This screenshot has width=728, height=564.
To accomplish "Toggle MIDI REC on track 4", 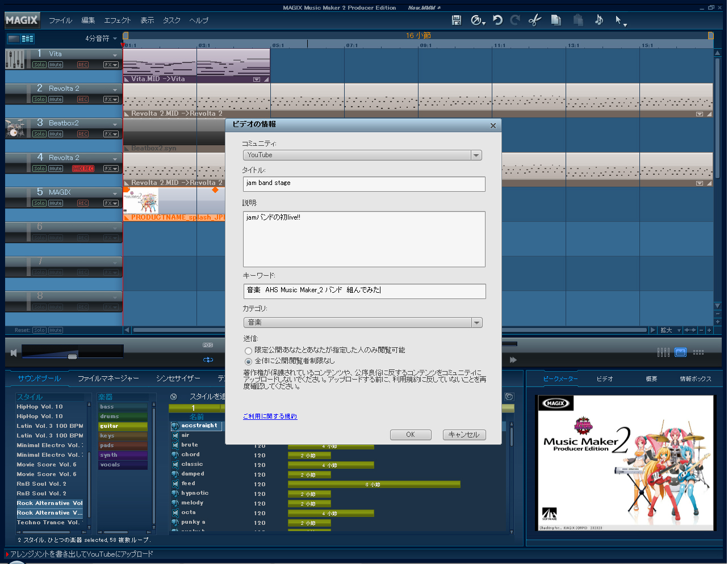I will 83,169.
